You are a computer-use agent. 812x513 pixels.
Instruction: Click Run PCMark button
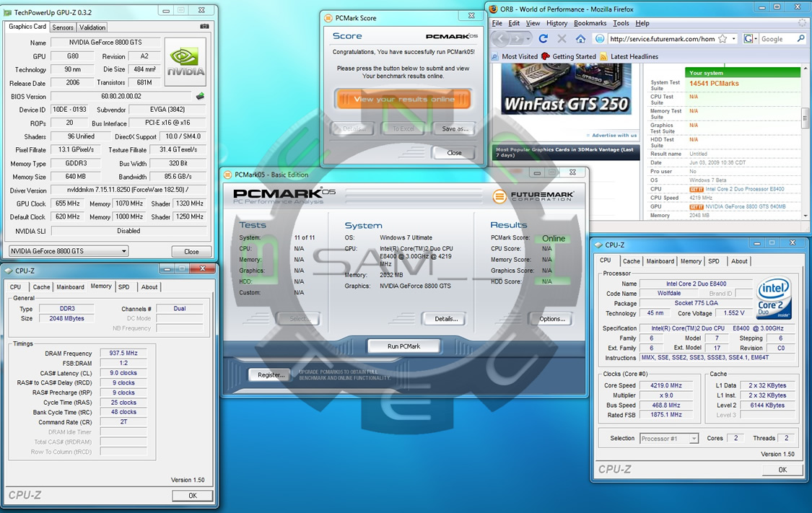click(x=403, y=346)
